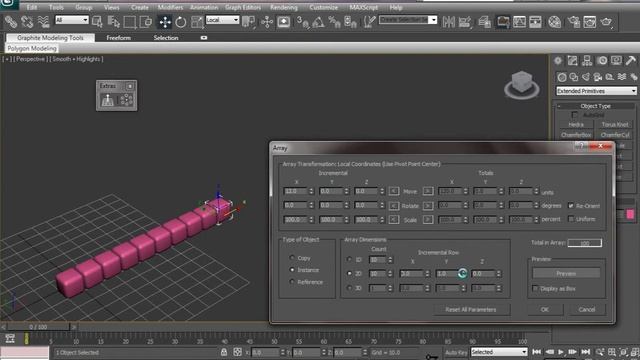Open the Animation menu
The height and width of the screenshot is (360, 640).
click(x=204, y=7)
